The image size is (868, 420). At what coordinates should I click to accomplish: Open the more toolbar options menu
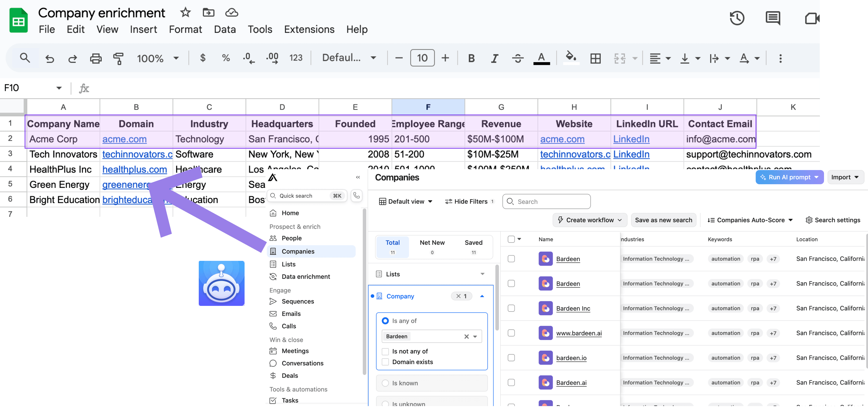click(x=780, y=58)
